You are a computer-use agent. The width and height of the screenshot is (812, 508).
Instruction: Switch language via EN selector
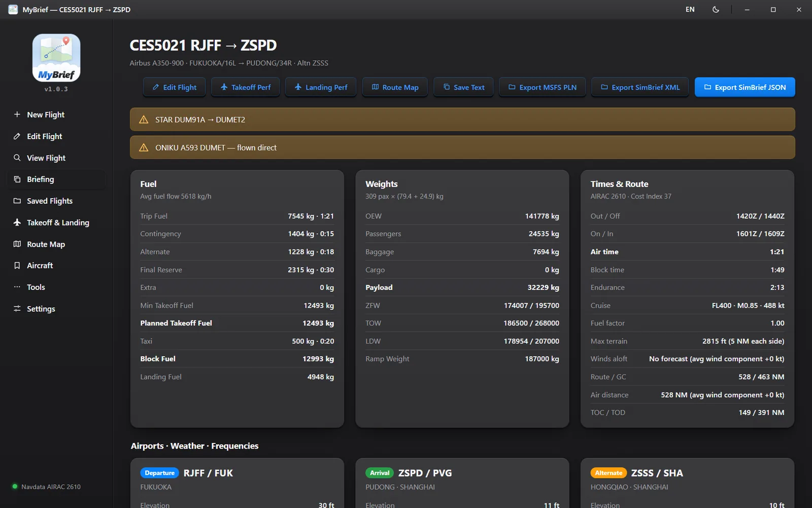pyautogui.click(x=690, y=10)
